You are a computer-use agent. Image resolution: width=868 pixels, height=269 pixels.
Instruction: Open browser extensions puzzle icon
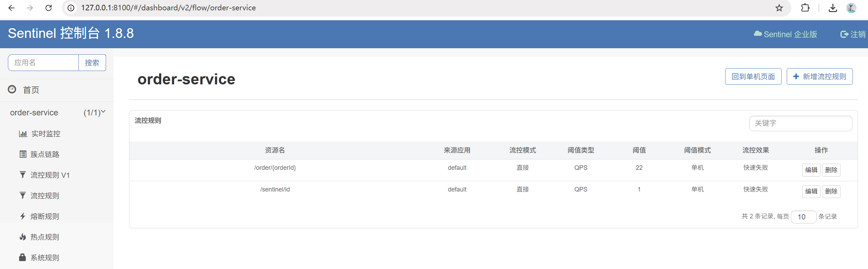(805, 8)
